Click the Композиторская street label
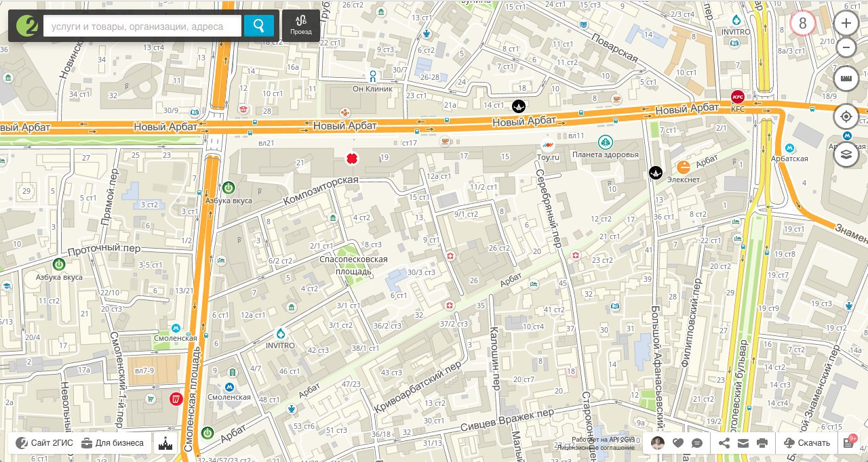Screen dimensions: 868x462 point(321,191)
